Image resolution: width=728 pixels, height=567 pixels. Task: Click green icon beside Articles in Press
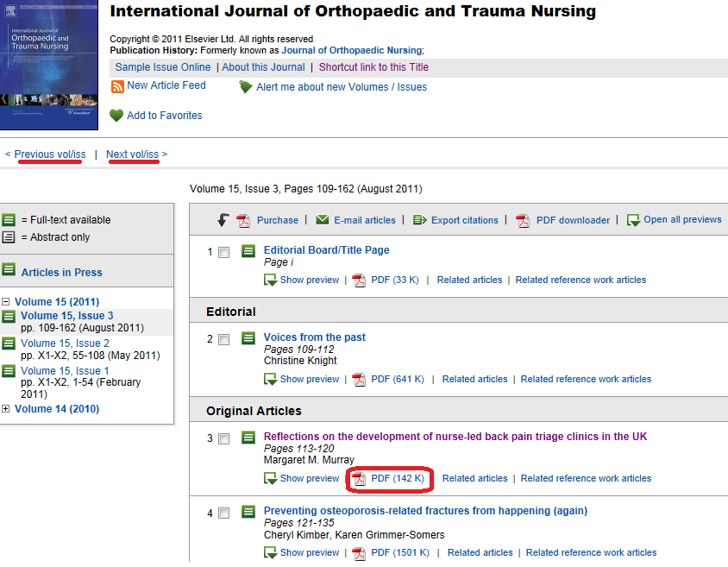[x=9, y=269]
